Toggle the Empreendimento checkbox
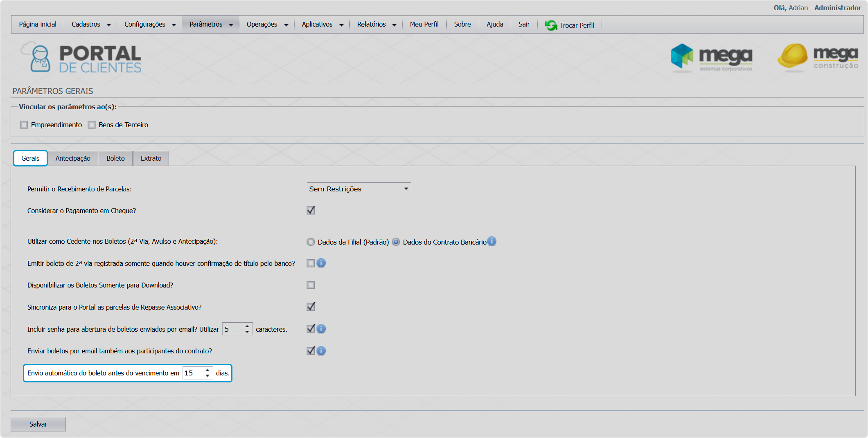Image resolution: width=868 pixels, height=438 pixels. pos(24,125)
